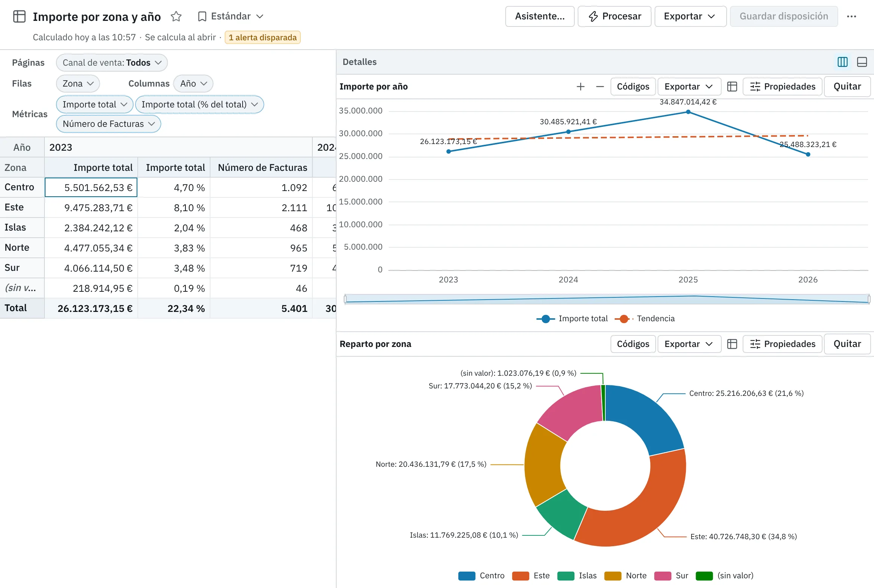874x588 pixels.
Task: Click Códigos in Importe por año chart
Action: [633, 87]
